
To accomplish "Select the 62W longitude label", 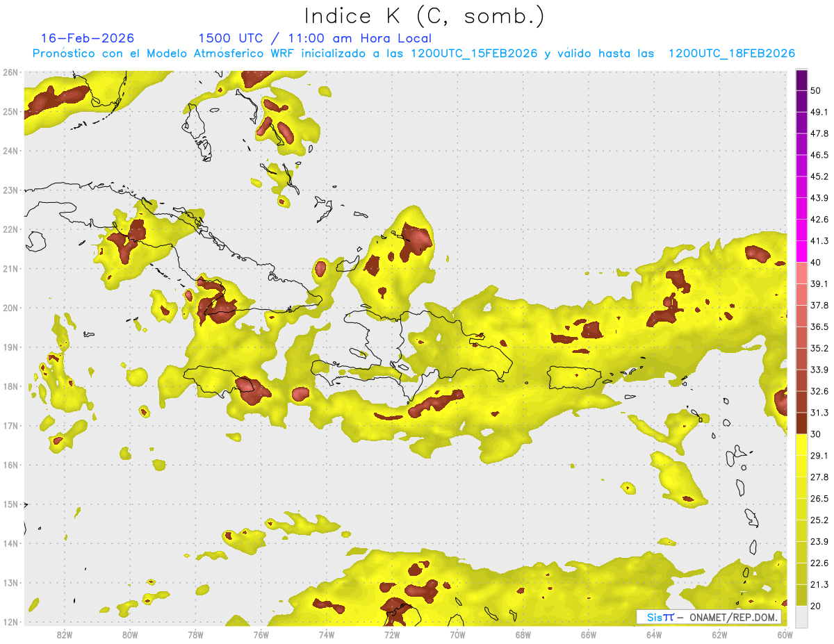I will (719, 634).
